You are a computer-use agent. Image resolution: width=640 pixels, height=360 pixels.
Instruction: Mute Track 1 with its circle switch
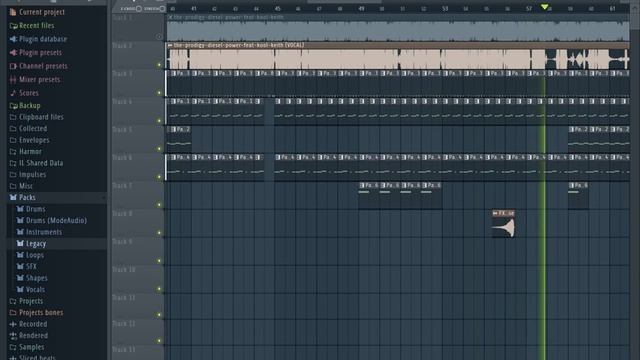coord(159,37)
